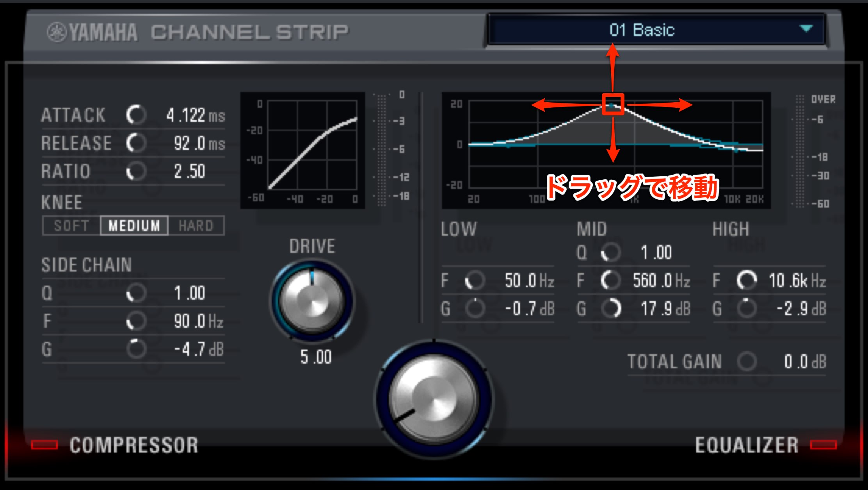Click the high frequency value 10.6k Hz

tap(797, 281)
